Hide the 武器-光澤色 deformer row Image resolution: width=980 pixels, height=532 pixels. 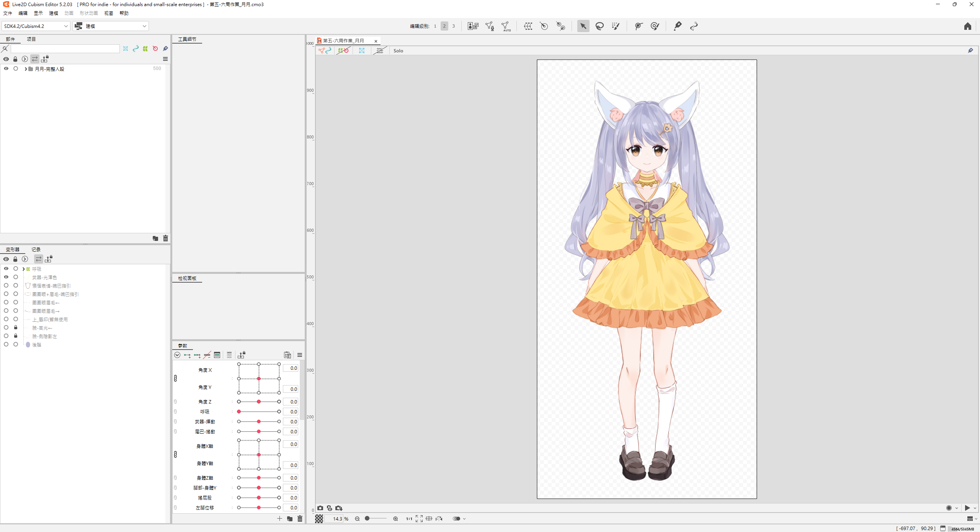[6, 277]
